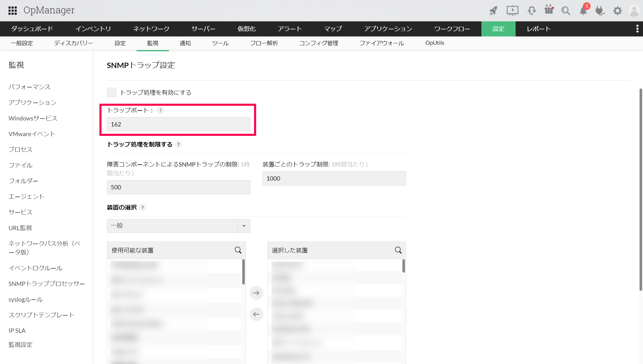Click the 装置ごとのトラップ制限 field showing 1000
The width and height of the screenshot is (643, 364).
point(334,178)
